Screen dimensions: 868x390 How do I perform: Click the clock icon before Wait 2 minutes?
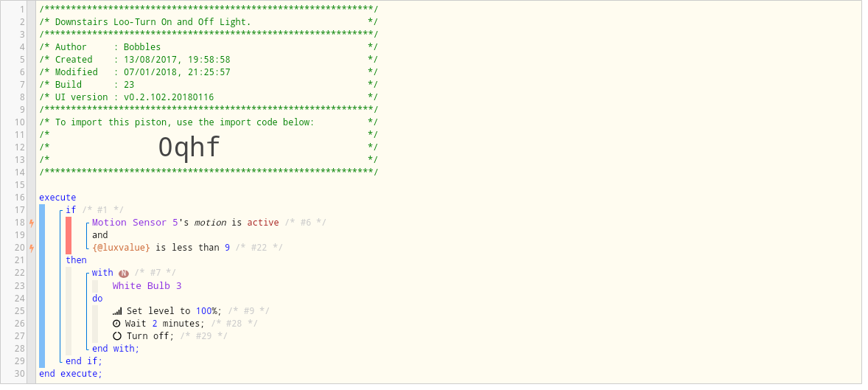tap(116, 324)
